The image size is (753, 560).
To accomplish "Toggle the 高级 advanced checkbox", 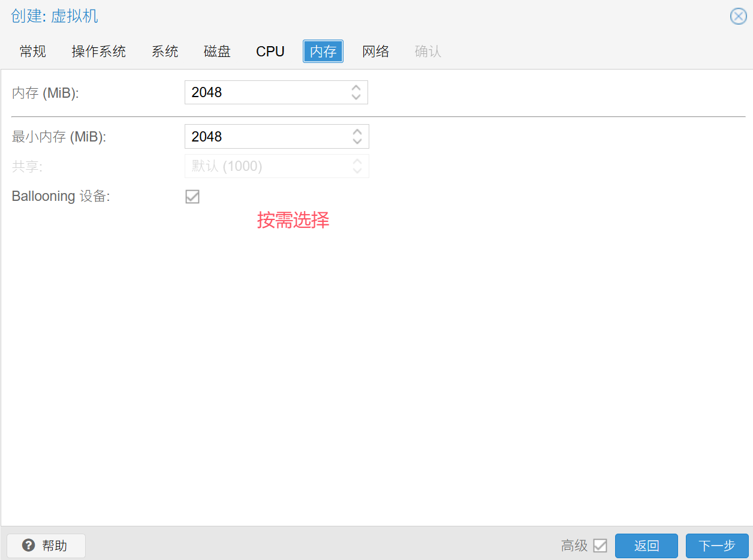I will click(x=600, y=546).
